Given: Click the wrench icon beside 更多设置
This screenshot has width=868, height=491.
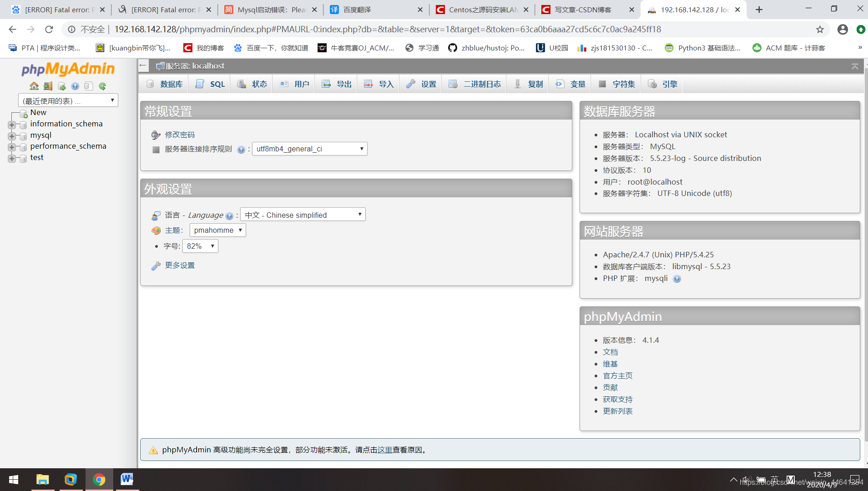Looking at the screenshot, I should [156, 266].
